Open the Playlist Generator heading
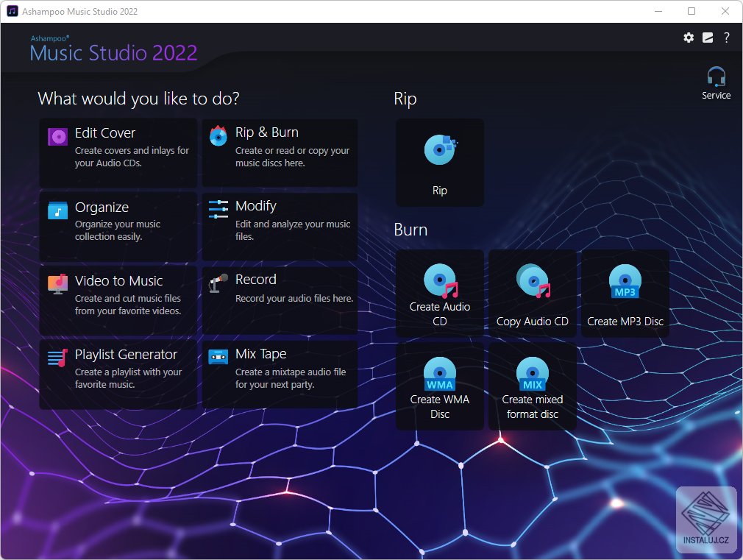This screenshot has height=560, width=743. [x=126, y=354]
